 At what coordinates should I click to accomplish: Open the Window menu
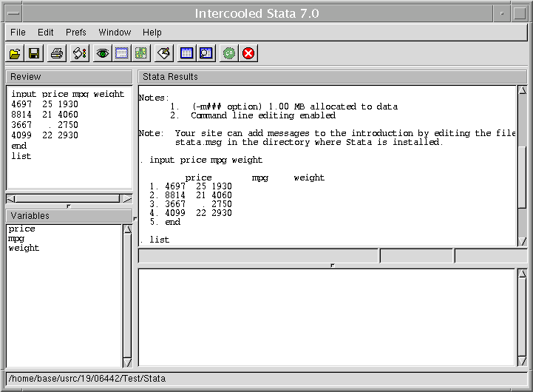pos(115,33)
